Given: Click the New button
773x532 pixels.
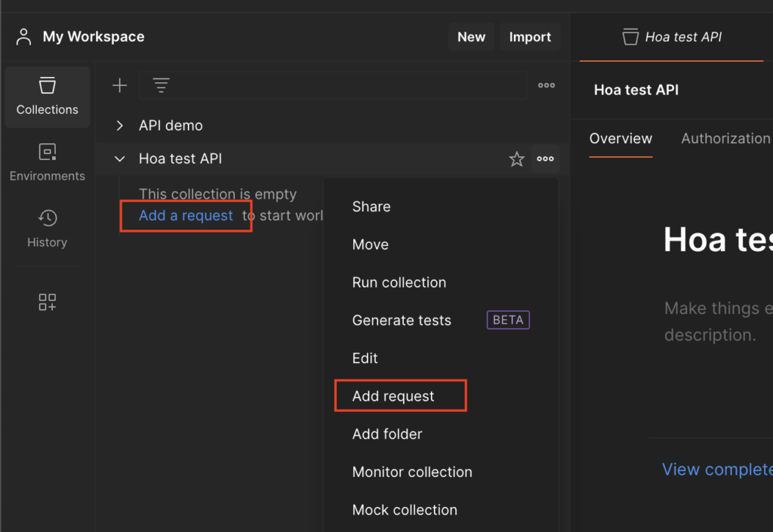Looking at the screenshot, I should [471, 37].
